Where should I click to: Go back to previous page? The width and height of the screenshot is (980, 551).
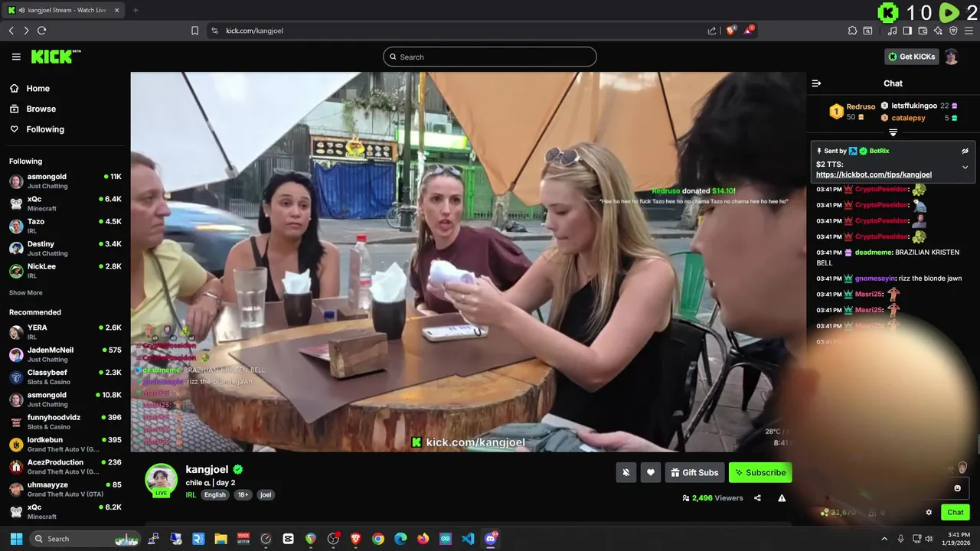point(11,31)
